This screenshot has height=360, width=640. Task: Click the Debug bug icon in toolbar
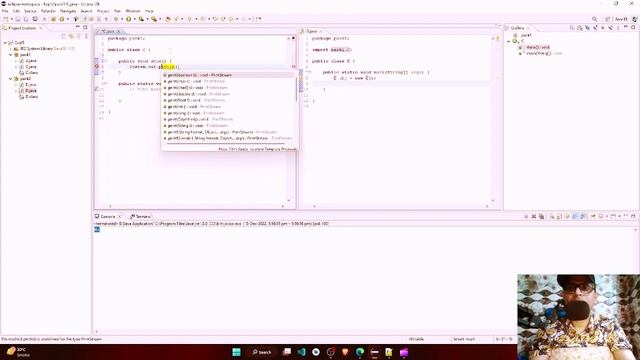116,19
